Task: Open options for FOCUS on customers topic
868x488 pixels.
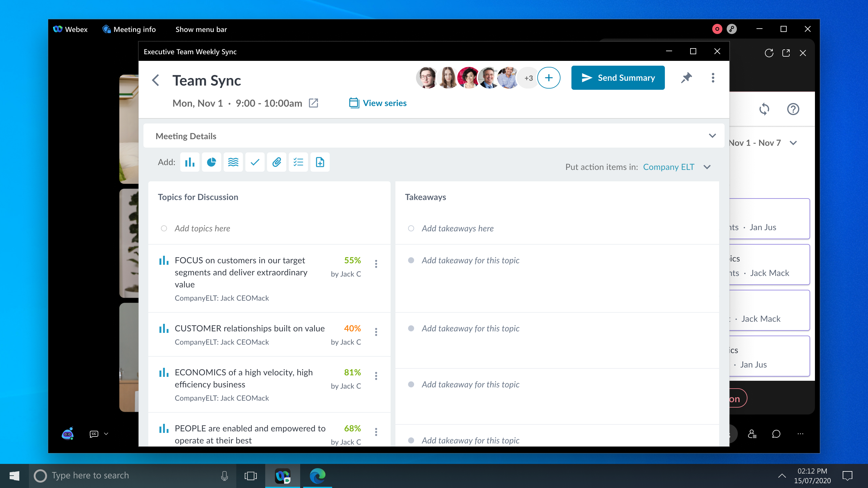Action: (x=376, y=264)
